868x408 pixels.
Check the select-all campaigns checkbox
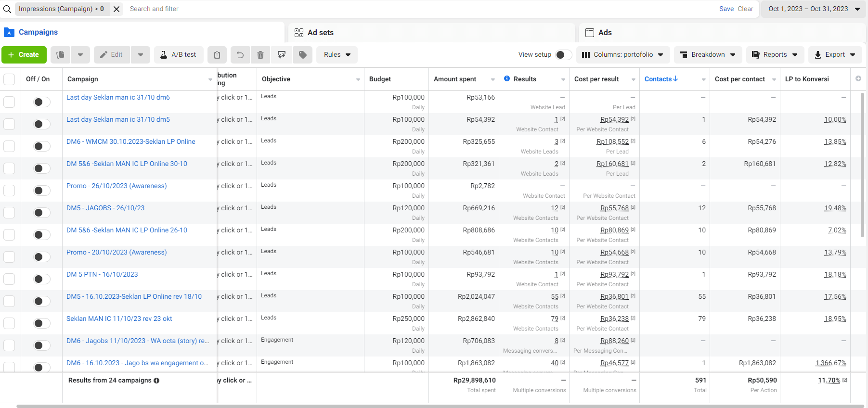click(x=9, y=79)
